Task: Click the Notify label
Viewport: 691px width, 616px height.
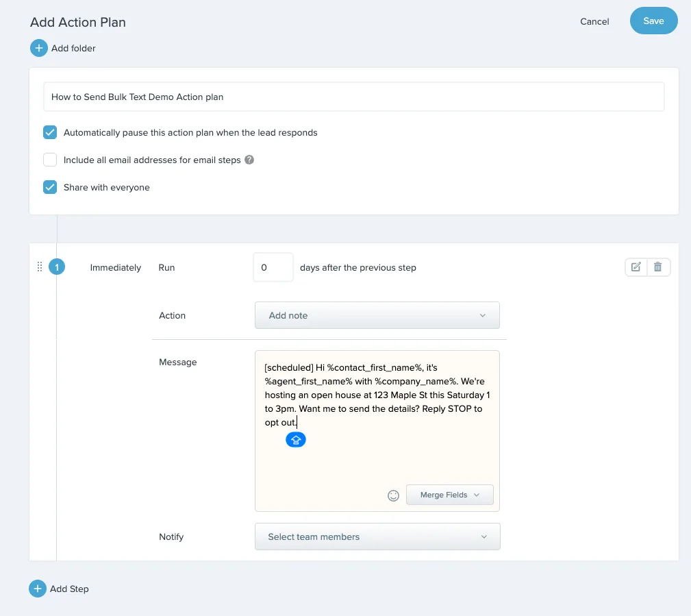Action: pos(171,537)
